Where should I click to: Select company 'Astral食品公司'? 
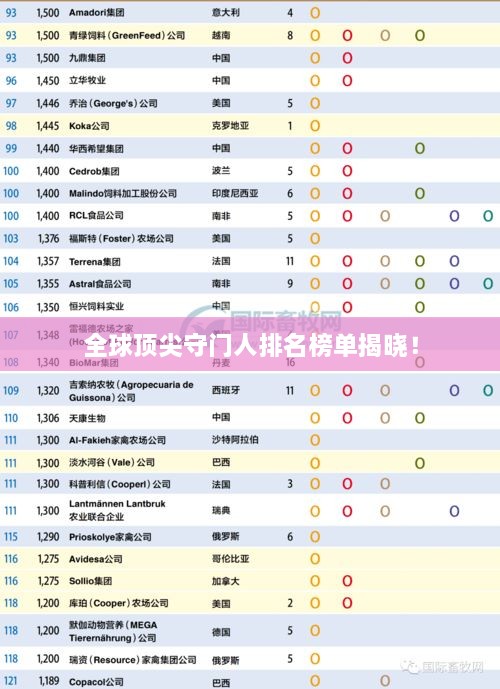pyautogui.click(x=100, y=284)
